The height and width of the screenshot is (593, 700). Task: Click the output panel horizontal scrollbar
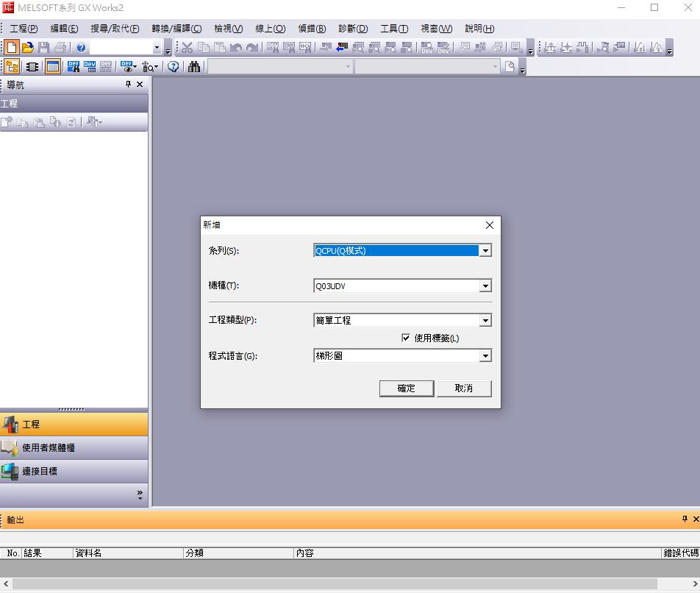(x=335, y=583)
